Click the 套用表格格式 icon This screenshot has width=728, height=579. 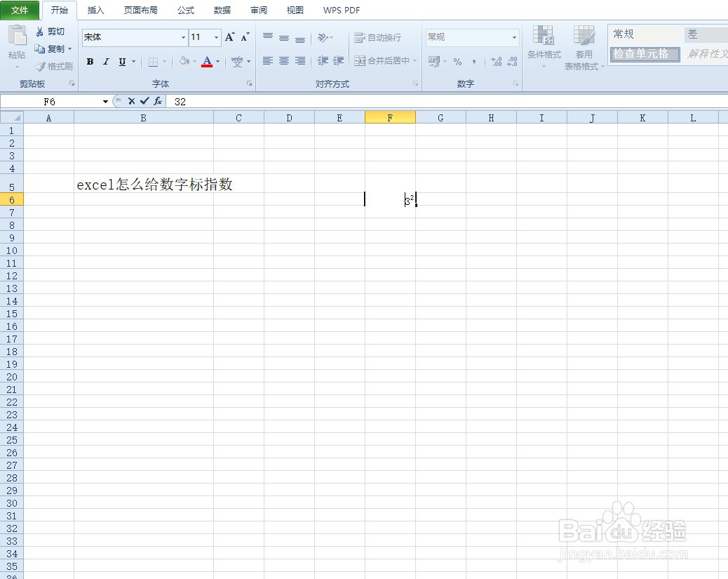tap(584, 48)
